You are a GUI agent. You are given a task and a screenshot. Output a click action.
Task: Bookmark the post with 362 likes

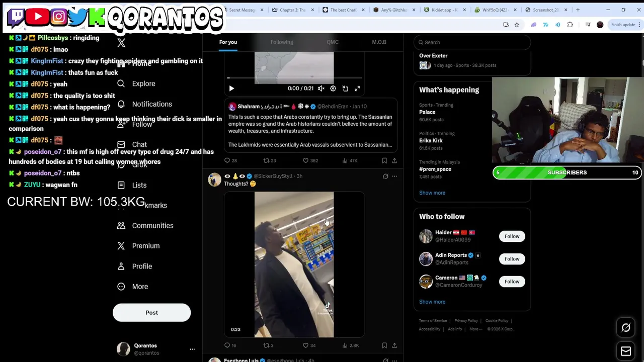[x=384, y=160]
